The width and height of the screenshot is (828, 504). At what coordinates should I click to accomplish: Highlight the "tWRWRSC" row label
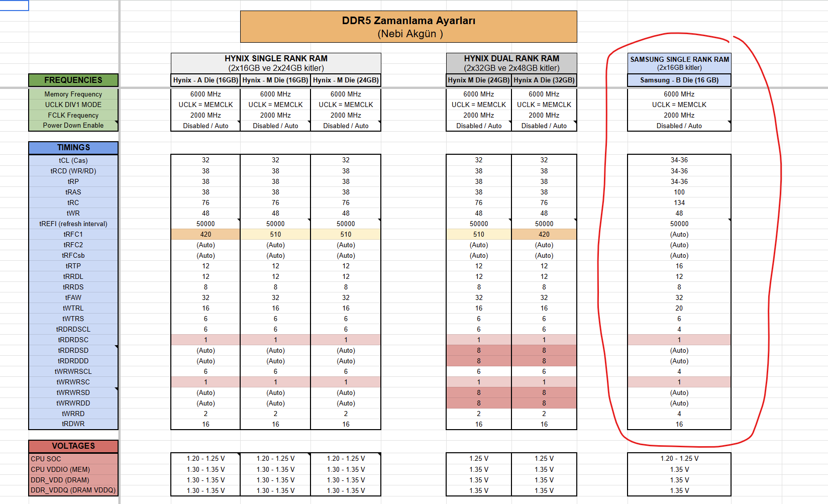73,382
